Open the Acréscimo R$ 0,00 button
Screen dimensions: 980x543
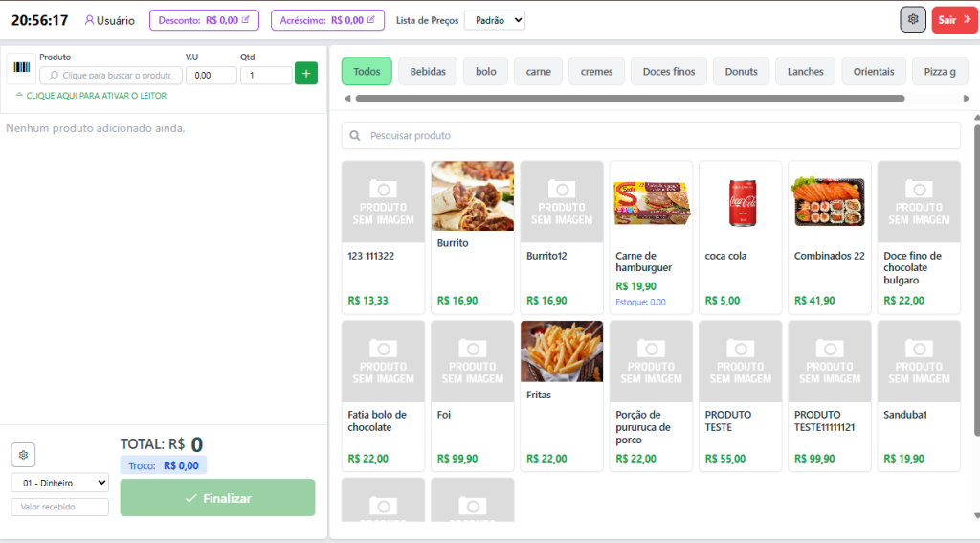[327, 20]
